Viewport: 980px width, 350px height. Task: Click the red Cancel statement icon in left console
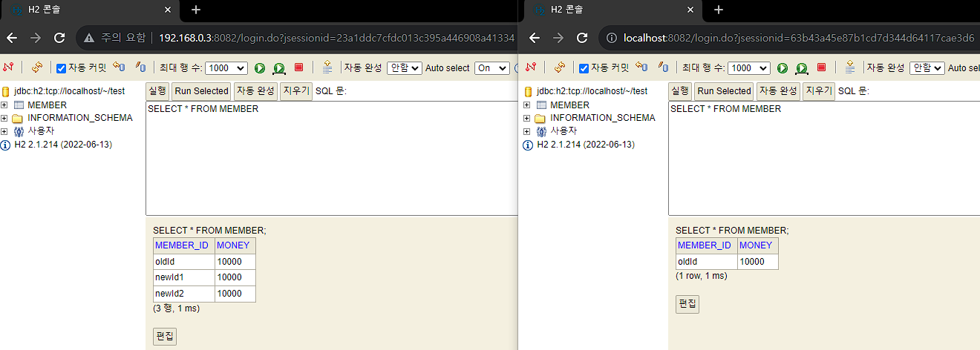[x=299, y=67]
